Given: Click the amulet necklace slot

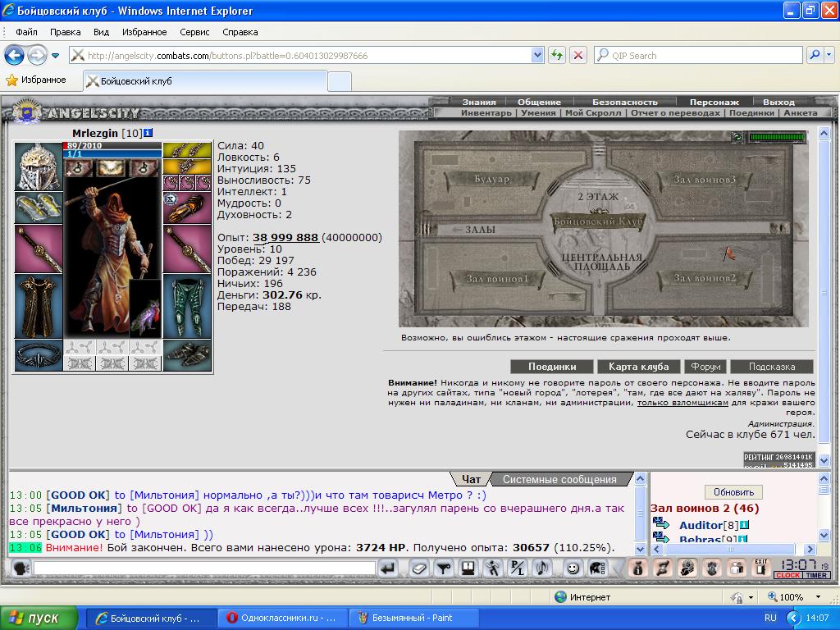Looking at the screenshot, I should tap(187, 167).
